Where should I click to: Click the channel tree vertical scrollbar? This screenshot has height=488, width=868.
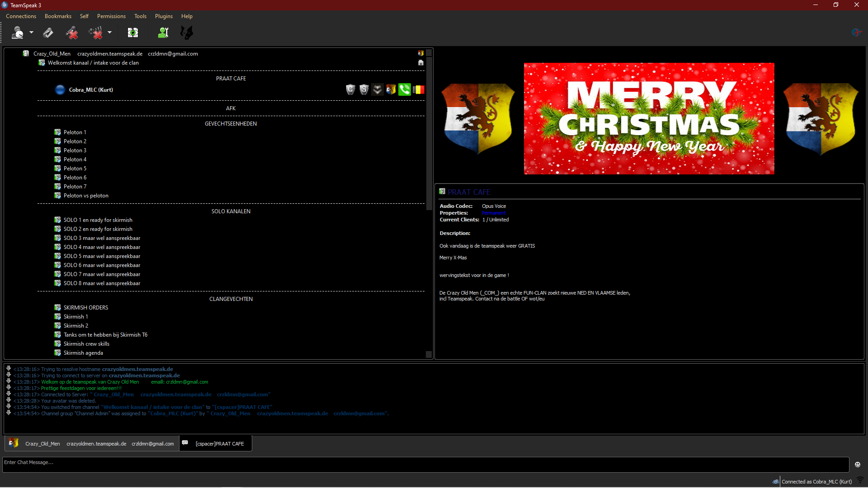point(429,133)
